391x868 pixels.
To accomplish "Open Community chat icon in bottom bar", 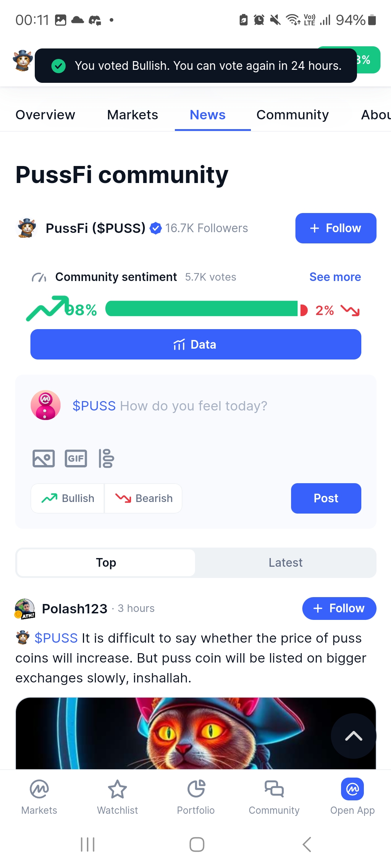I will point(274,789).
